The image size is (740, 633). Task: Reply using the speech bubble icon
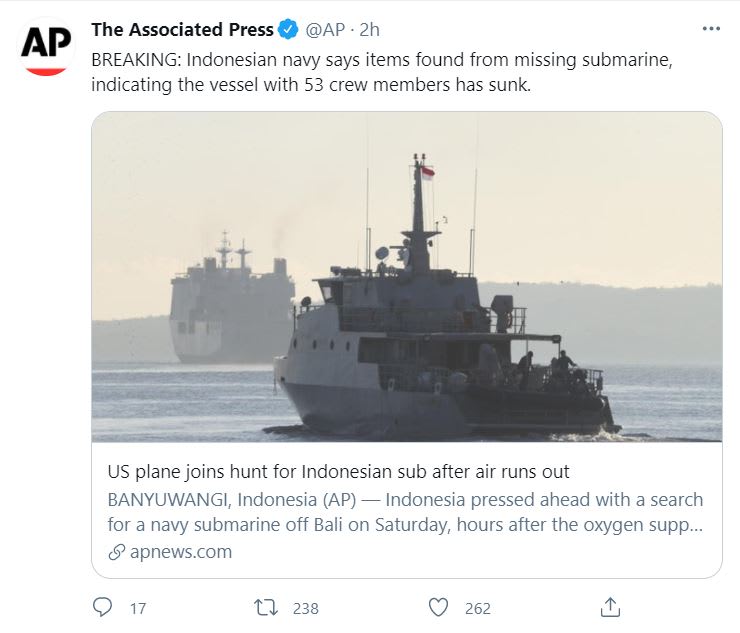102,607
